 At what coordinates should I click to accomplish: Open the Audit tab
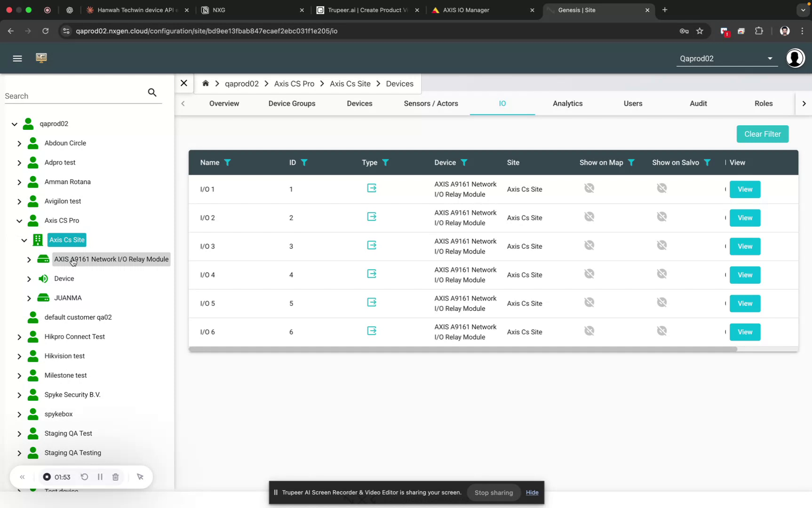[x=698, y=103]
